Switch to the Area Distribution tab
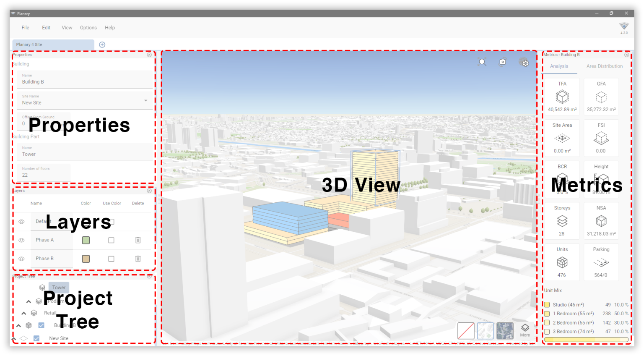The width and height of the screenshot is (644, 356). point(604,66)
